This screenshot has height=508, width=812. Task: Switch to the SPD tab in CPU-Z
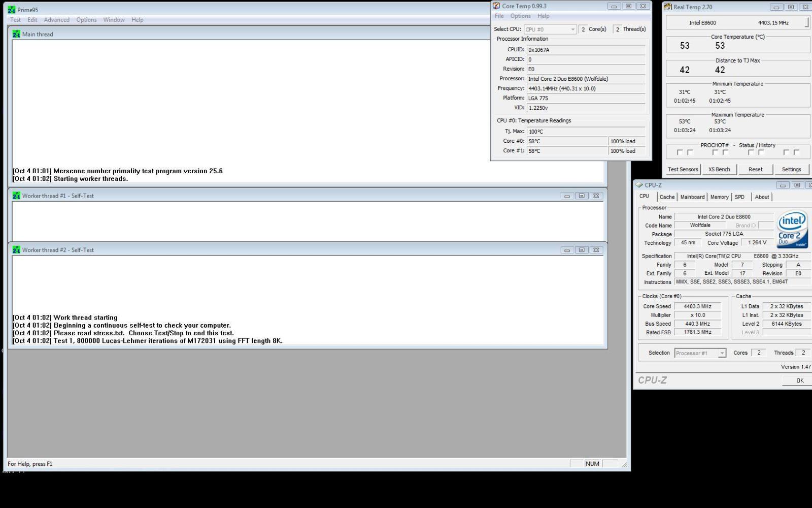pyautogui.click(x=739, y=197)
